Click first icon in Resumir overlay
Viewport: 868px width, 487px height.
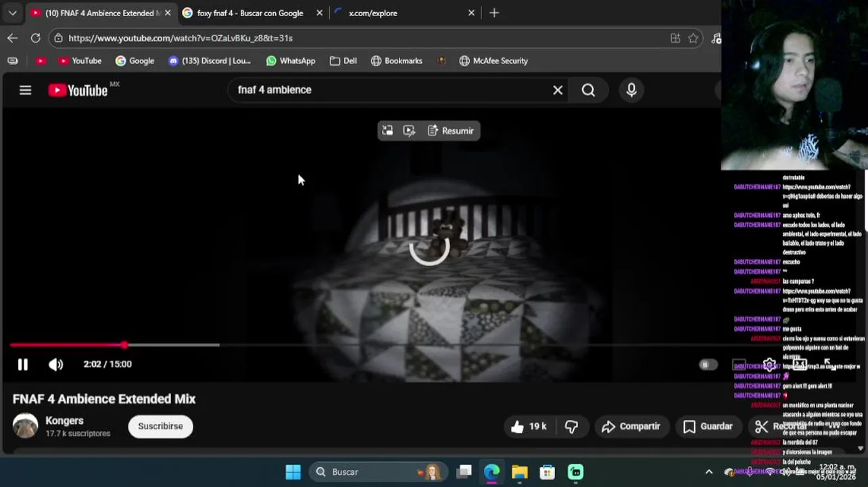(387, 131)
